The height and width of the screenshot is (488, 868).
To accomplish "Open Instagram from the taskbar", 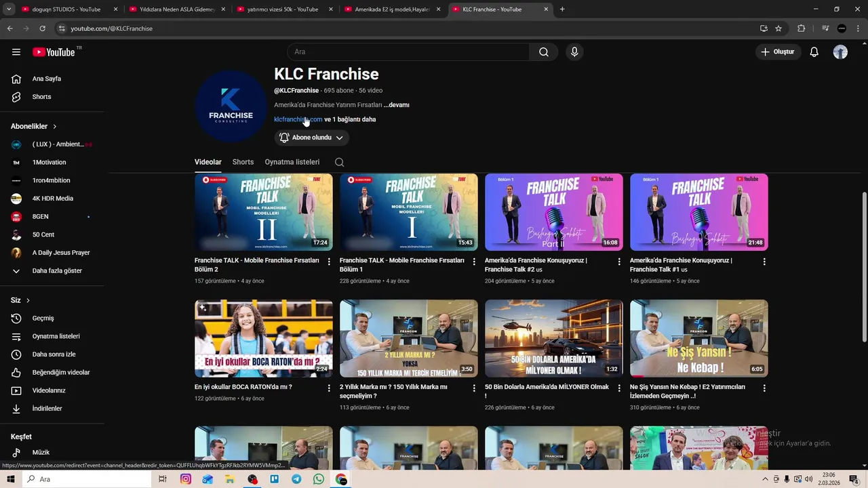I will [x=186, y=479].
